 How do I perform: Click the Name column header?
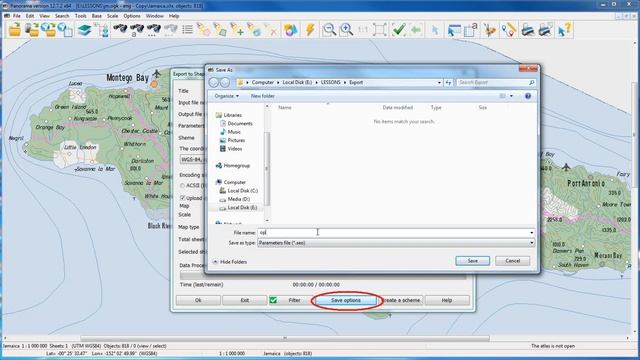click(x=285, y=108)
